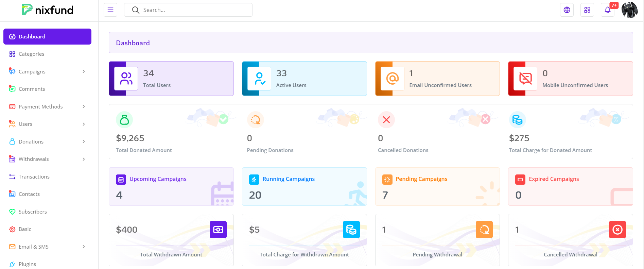Expand the Email & SMS submenu
This screenshot has width=644, height=269.
[84, 247]
